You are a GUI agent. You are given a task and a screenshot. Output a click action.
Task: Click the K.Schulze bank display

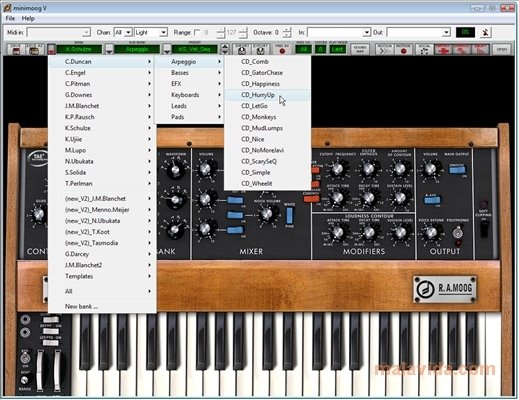(x=79, y=49)
